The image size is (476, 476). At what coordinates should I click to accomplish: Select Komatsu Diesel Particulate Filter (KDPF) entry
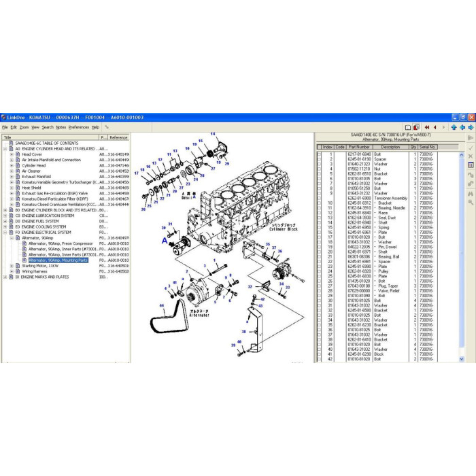click(54, 199)
